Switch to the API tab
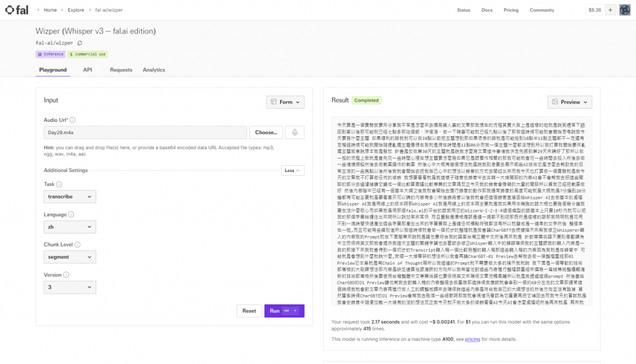 [88, 70]
